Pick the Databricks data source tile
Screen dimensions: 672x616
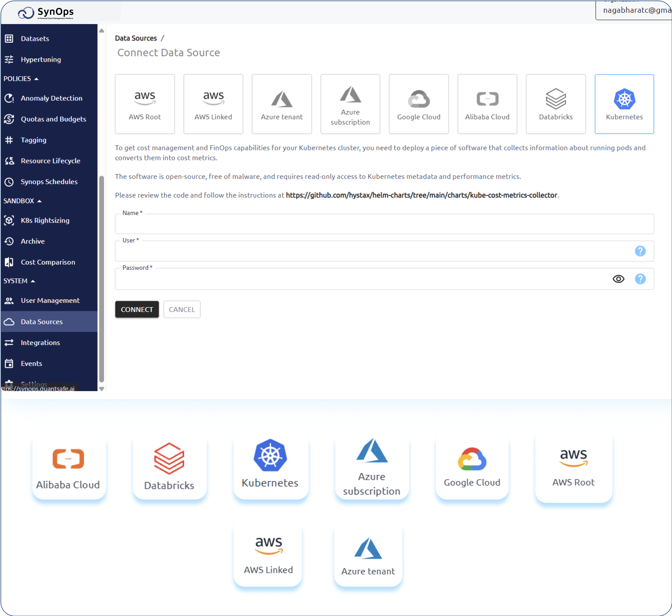tap(555, 104)
